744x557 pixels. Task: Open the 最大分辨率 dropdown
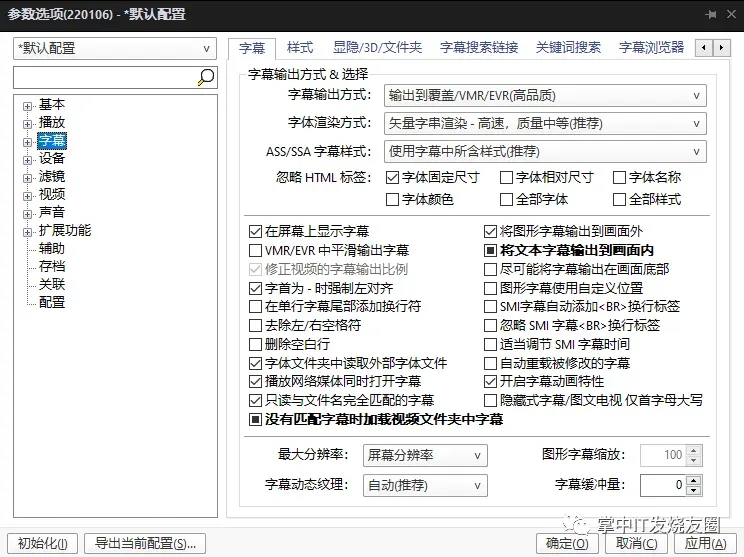(x=425, y=455)
